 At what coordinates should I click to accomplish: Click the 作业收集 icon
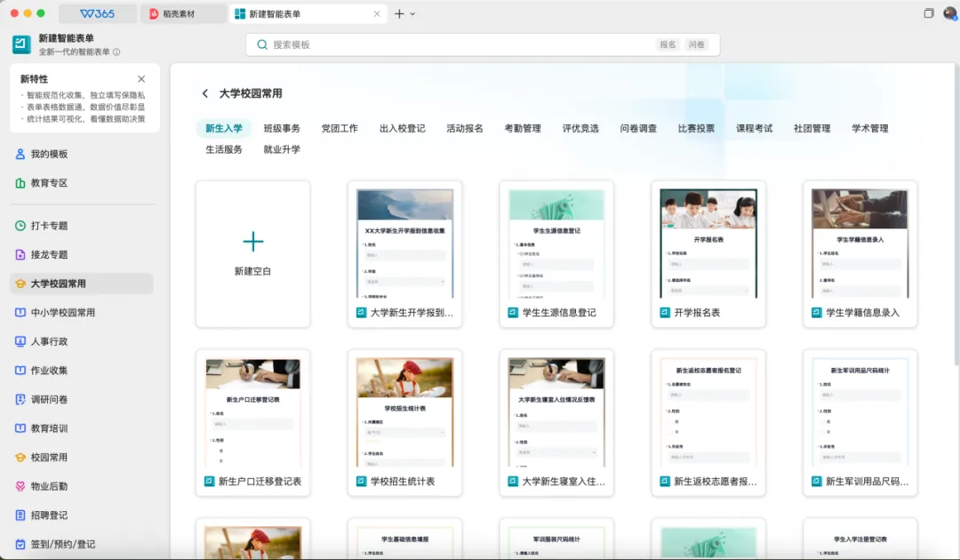tap(20, 371)
